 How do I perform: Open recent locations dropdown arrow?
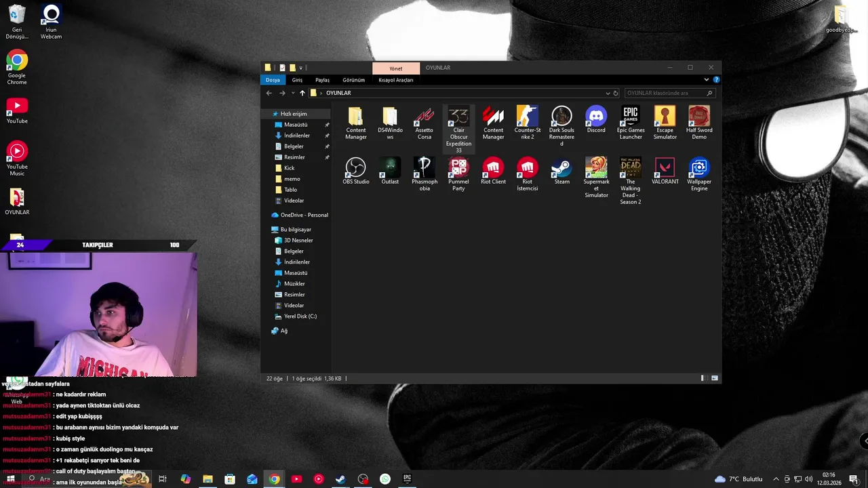[293, 94]
